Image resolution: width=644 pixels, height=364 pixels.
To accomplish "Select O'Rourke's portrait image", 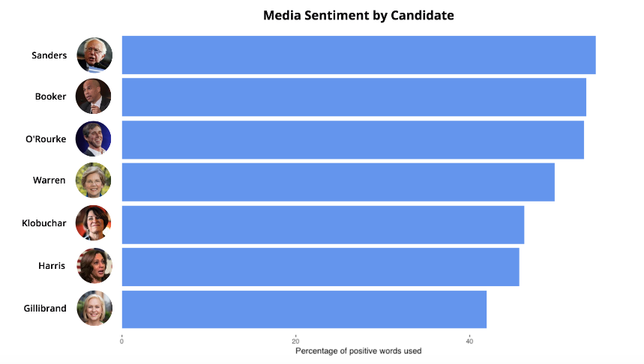I will click(93, 139).
